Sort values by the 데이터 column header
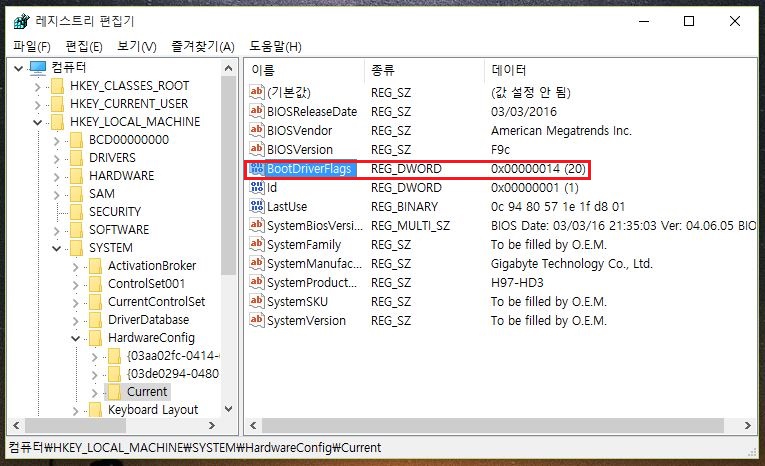The height and width of the screenshot is (466, 765). coord(621,70)
